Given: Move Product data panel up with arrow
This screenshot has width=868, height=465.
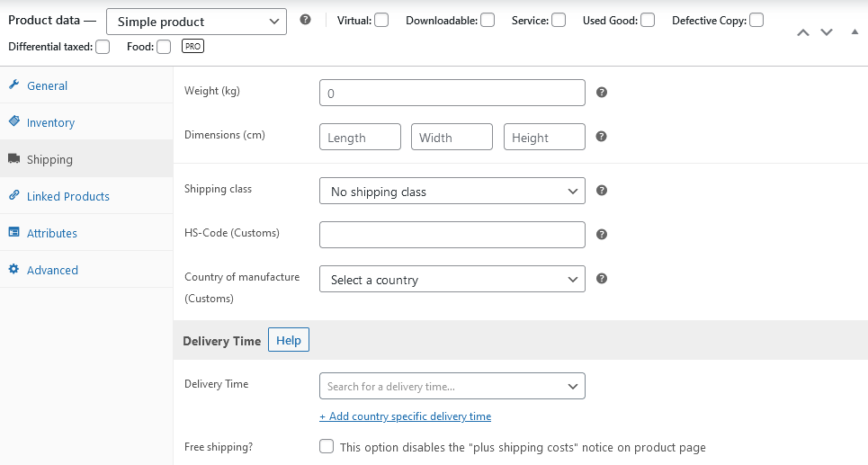Looking at the screenshot, I should [x=802, y=32].
